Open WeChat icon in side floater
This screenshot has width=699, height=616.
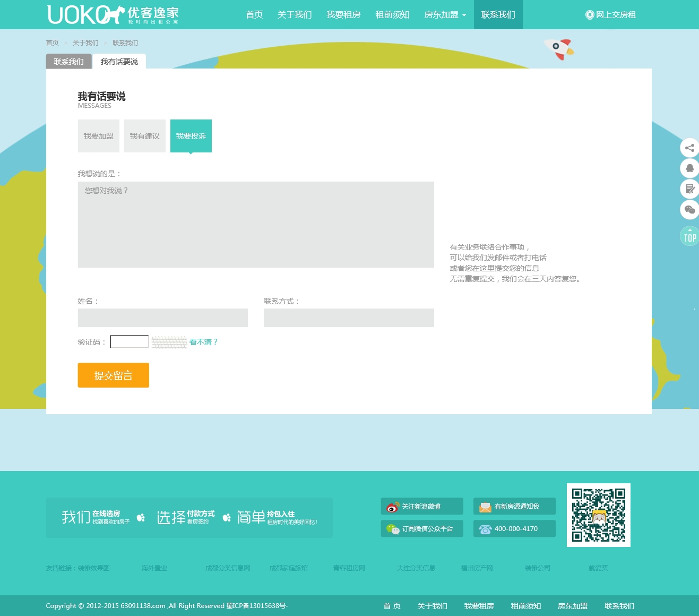point(689,210)
